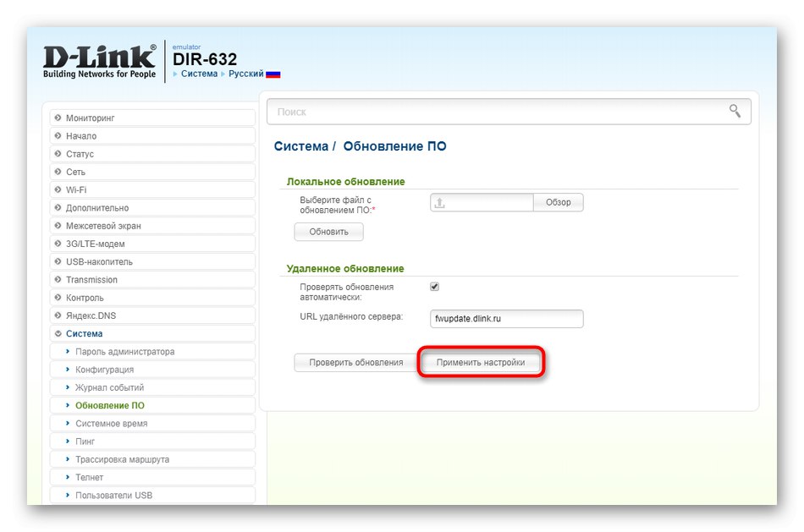The height and width of the screenshot is (532, 804).
Task: Select Пароль администратора submenu item
Action: (x=153, y=352)
